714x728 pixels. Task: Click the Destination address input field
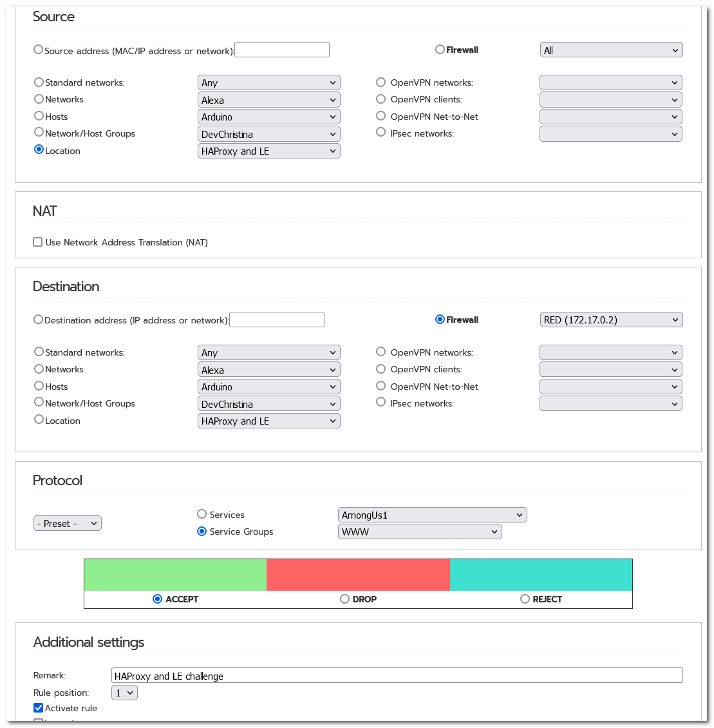coord(277,320)
